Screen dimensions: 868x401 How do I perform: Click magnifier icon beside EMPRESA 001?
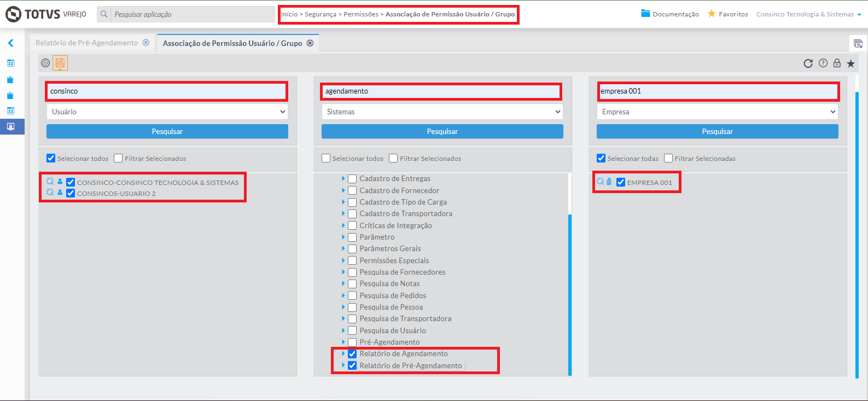[600, 182]
